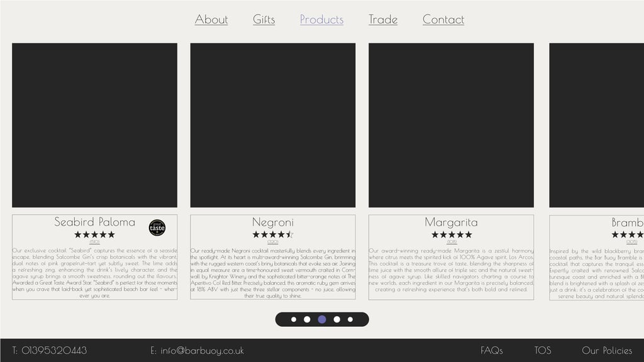Open the About page link
The height and width of the screenshot is (362, 644).
click(211, 19)
